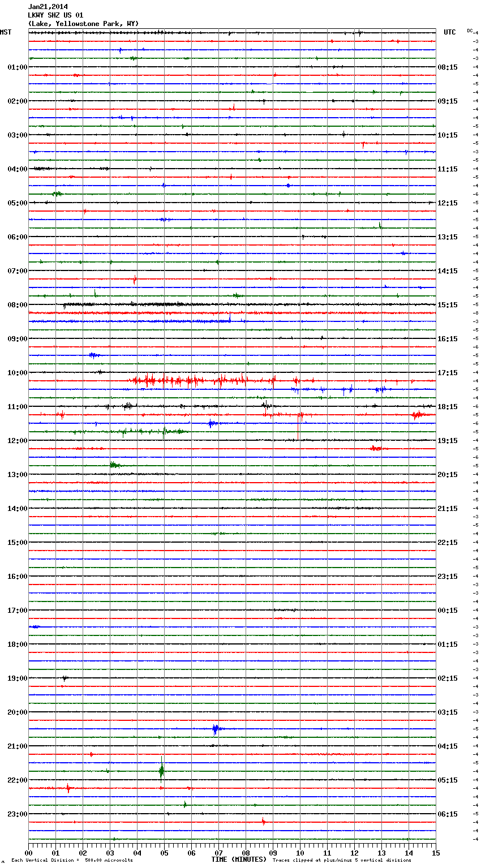Select the station code LKWY SHZ US 01
Viewport: 481px width, 868px height.
pos(55,15)
